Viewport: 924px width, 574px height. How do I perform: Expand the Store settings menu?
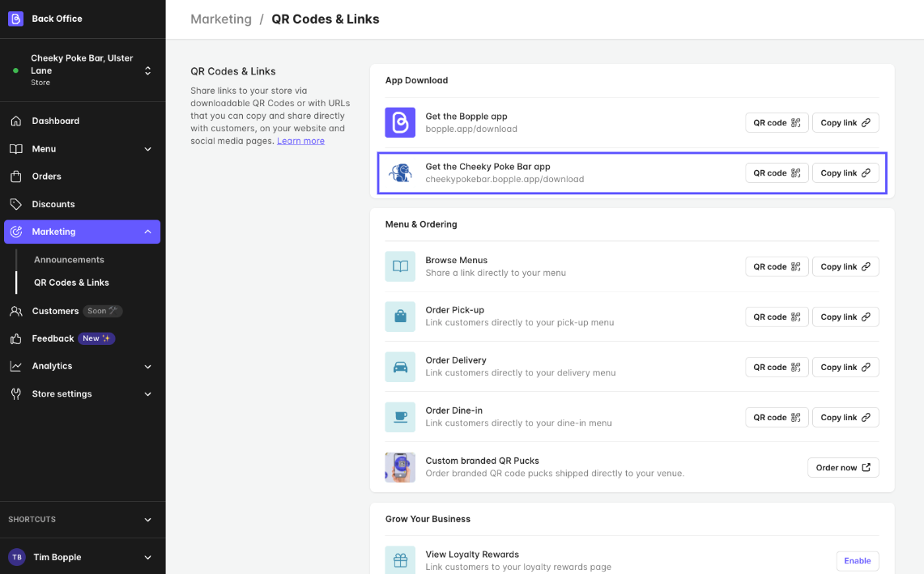point(147,393)
